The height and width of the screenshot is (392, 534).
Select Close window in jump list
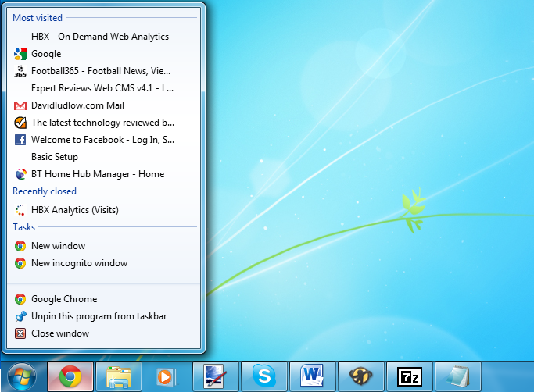(103, 333)
